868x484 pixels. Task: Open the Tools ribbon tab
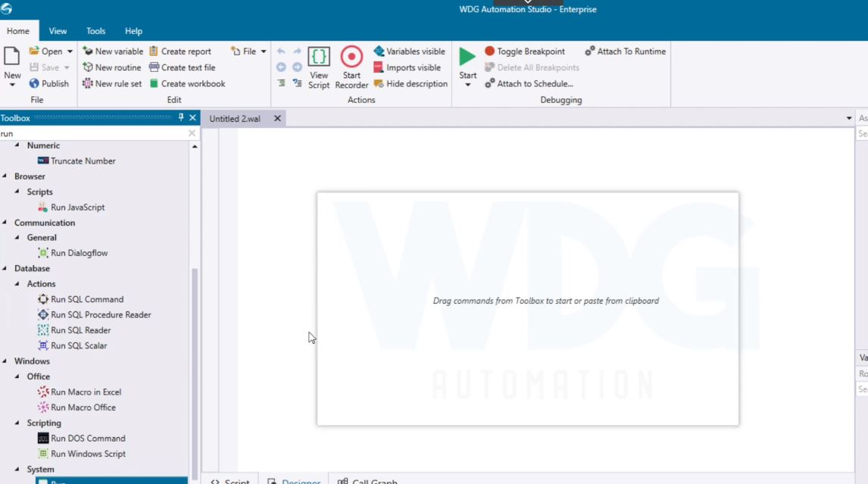pos(95,31)
